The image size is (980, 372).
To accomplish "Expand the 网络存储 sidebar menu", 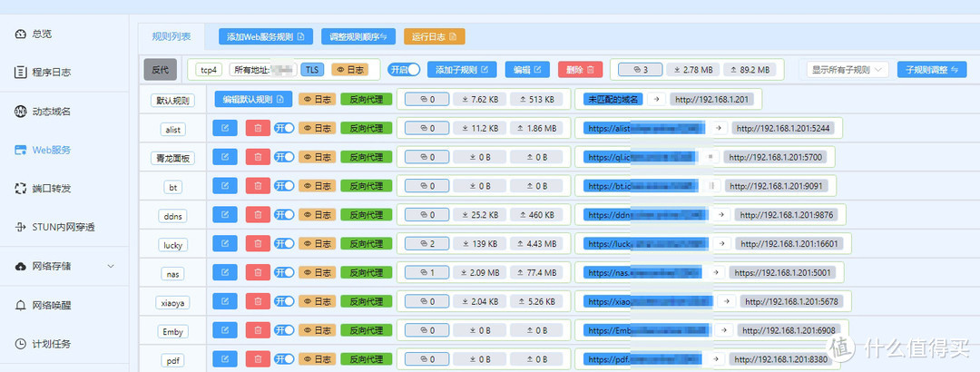I will coord(66,267).
